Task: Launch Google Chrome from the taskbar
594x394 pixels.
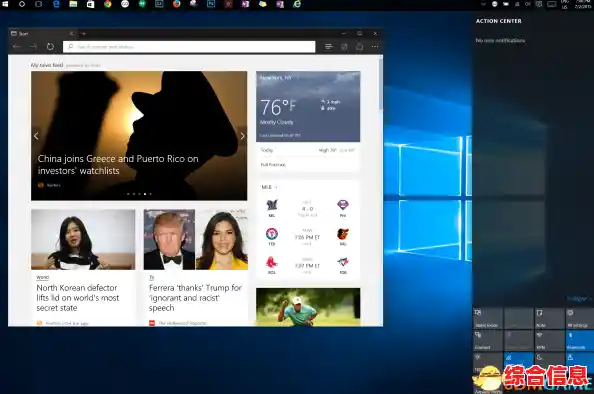Action: [108, 4]
